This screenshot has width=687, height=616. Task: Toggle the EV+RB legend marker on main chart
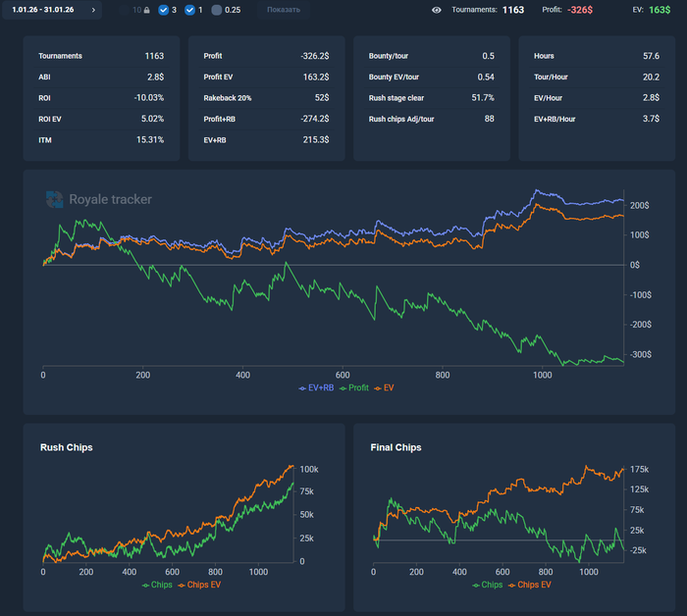click(303, 388)
